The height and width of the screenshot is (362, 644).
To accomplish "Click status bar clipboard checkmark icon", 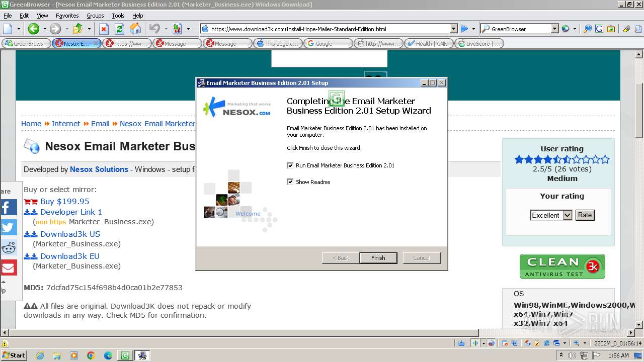I will click(x=537, y=343).
